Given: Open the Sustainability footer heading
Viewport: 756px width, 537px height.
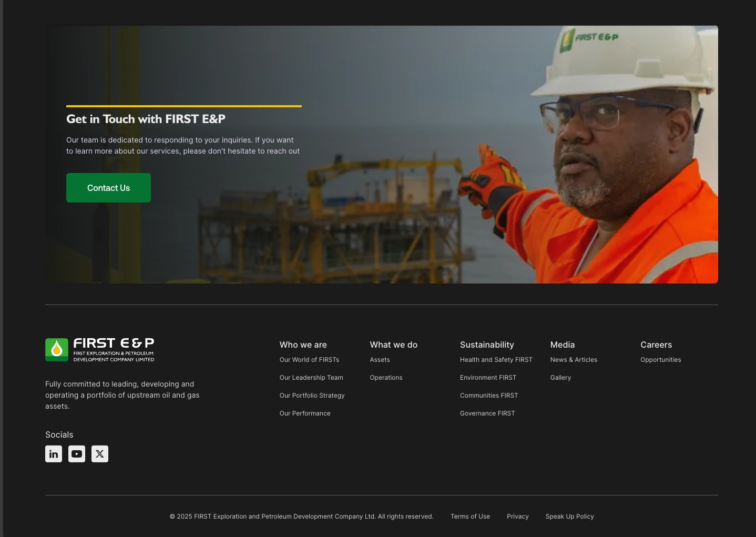Looking at the screenshot, I should pos(487,345).
